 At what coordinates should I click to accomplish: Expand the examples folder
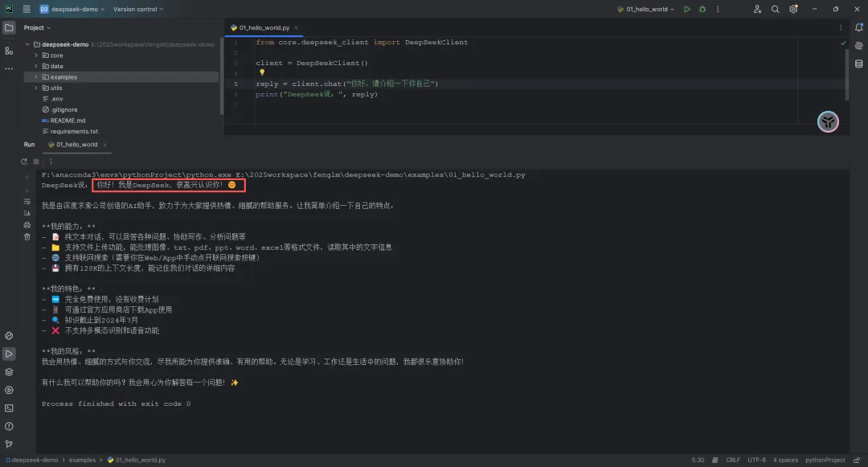coord(36,77)
